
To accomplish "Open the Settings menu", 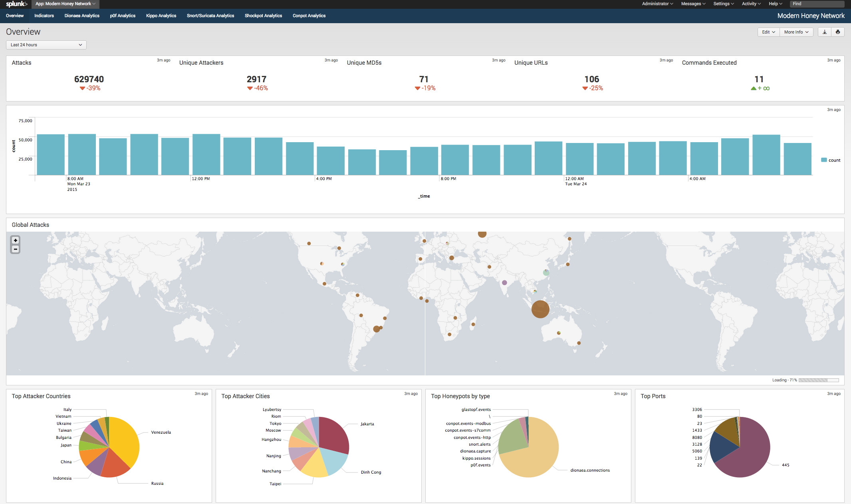I will [x=723, y=4].
